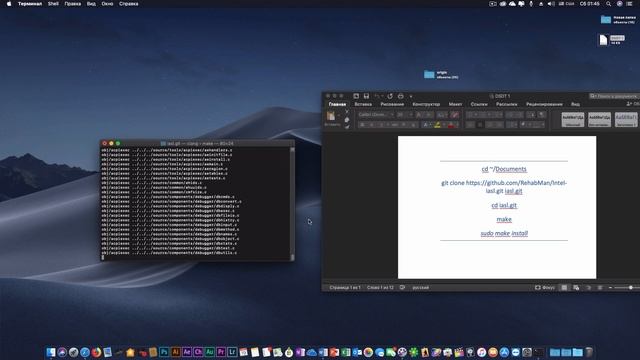The image size is (640, 360).
Task: Open the Вставка ribbon tab
Action: pos(363,104)
